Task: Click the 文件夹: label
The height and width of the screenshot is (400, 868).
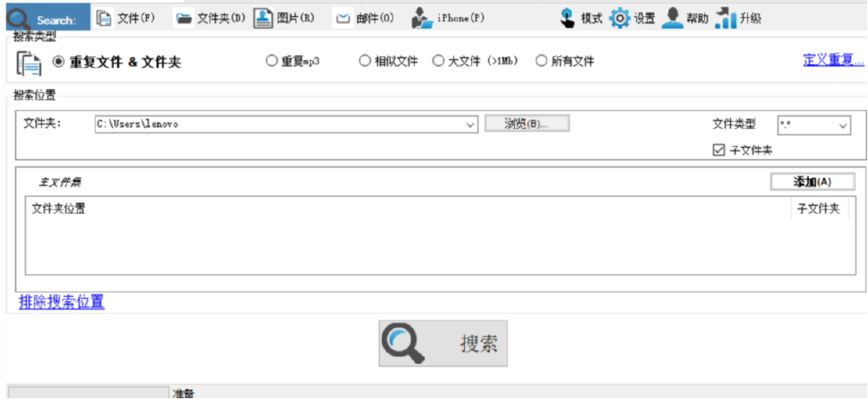Action: (x=42, y=123)
